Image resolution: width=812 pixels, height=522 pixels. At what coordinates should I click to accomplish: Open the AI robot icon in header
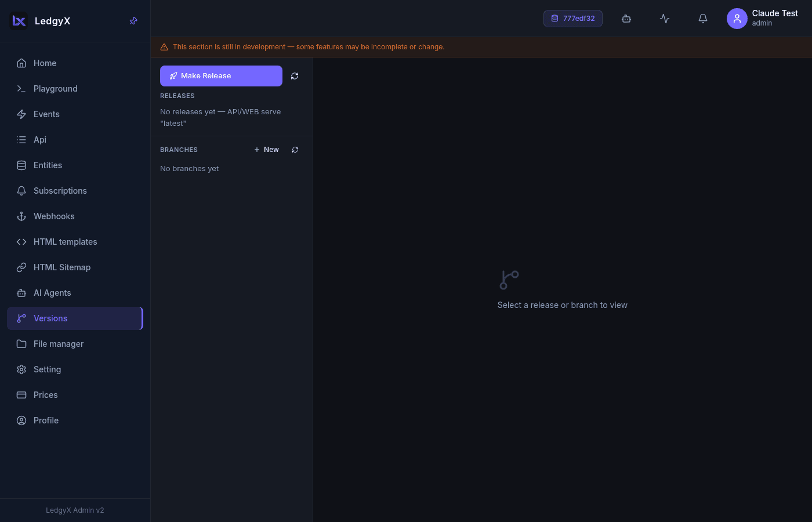pyautogui.click(x=626, y=19)
